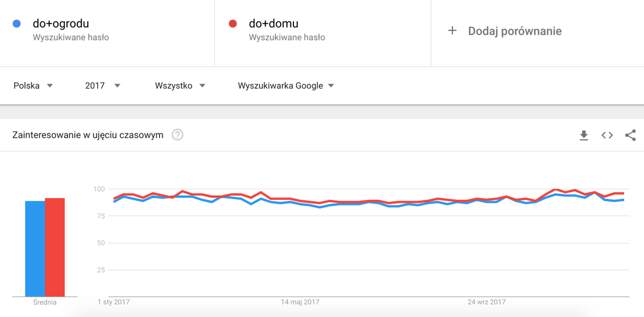Open the embed code icon
Screen dimensions: 644x317
(607, 135)
